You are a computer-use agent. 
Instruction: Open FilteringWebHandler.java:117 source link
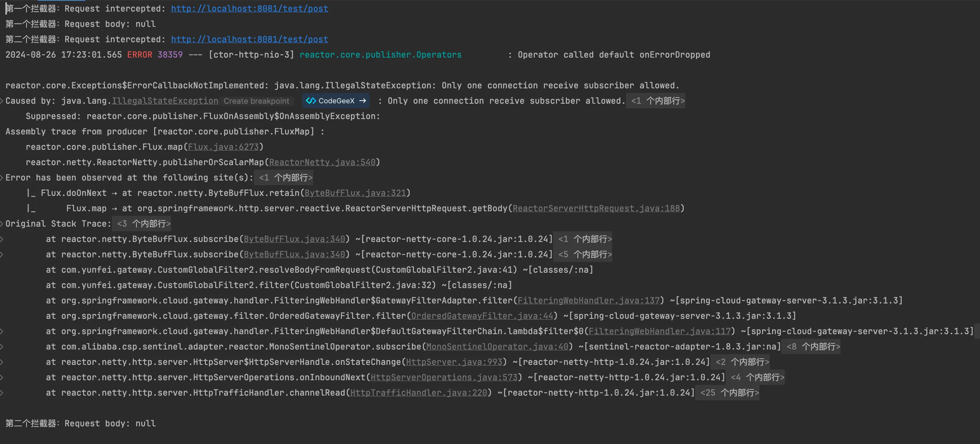pyautogui.click(x=659, y=331)
